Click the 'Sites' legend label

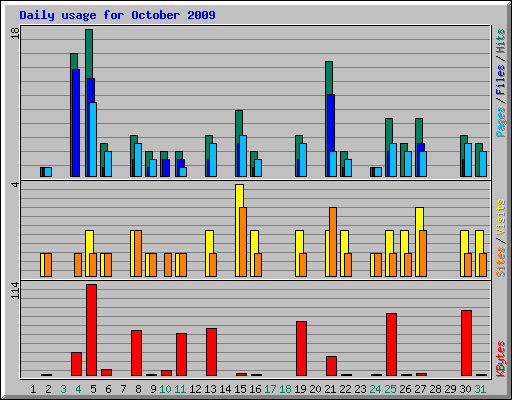[x=500, y=262]
